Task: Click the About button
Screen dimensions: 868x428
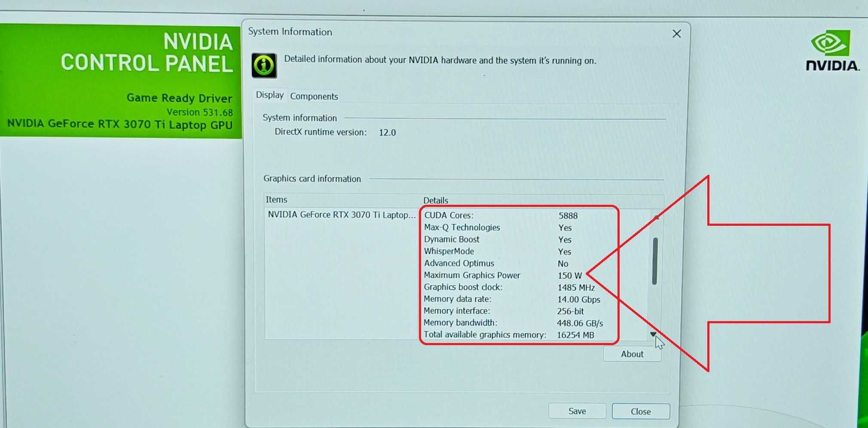Action: 632,354
